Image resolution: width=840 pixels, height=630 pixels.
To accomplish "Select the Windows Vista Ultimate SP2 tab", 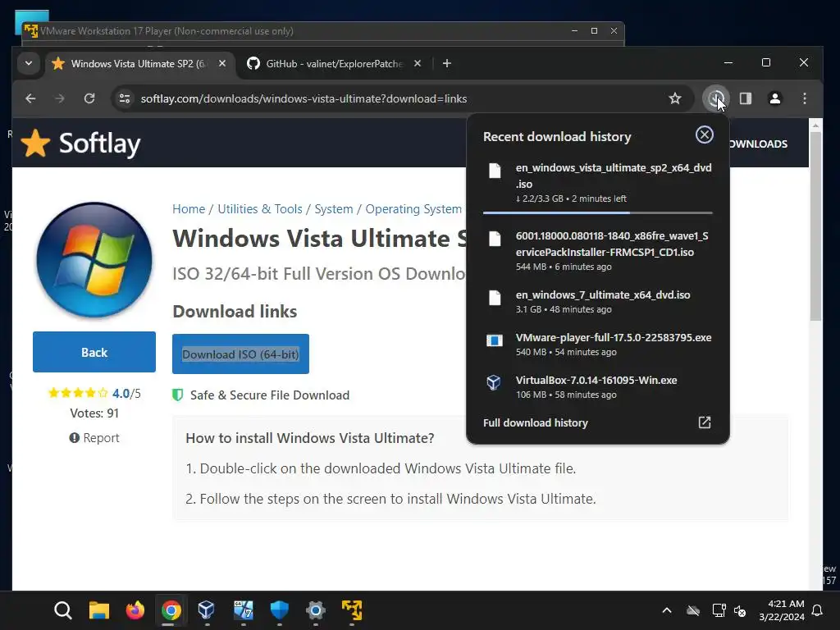I will click(x=139, y=64).
